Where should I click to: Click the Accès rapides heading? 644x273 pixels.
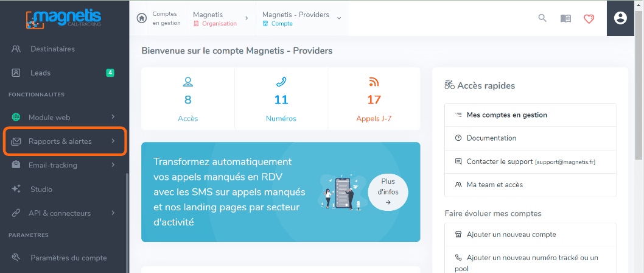click(480, 85)
